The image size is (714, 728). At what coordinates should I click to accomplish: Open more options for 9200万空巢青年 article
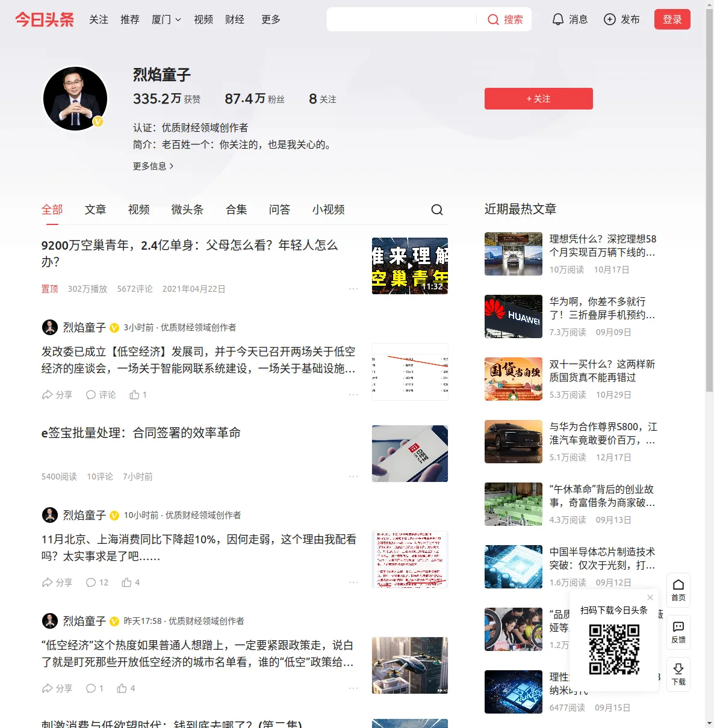pyautogui.click(x=353, y=289)
